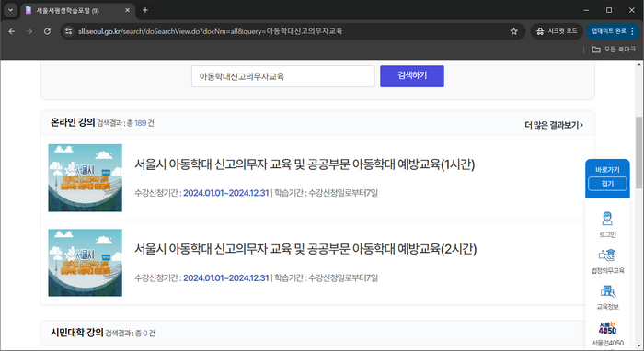Viewport: 644px width, 351px height.
Task: Open the 2시간 child abuse course title
Action: tap(305, 249)
